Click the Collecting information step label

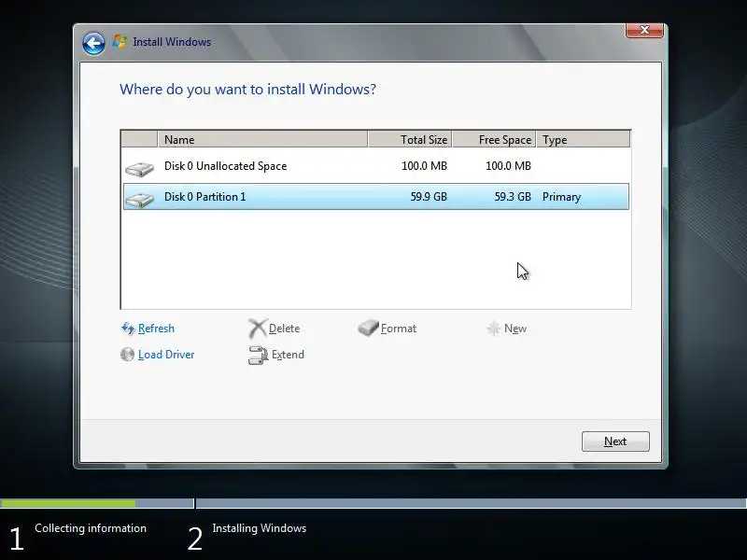(x=91, y=528)
